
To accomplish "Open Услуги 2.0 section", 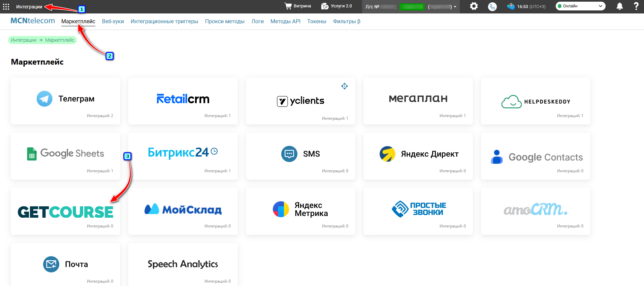I will [336, 6].
